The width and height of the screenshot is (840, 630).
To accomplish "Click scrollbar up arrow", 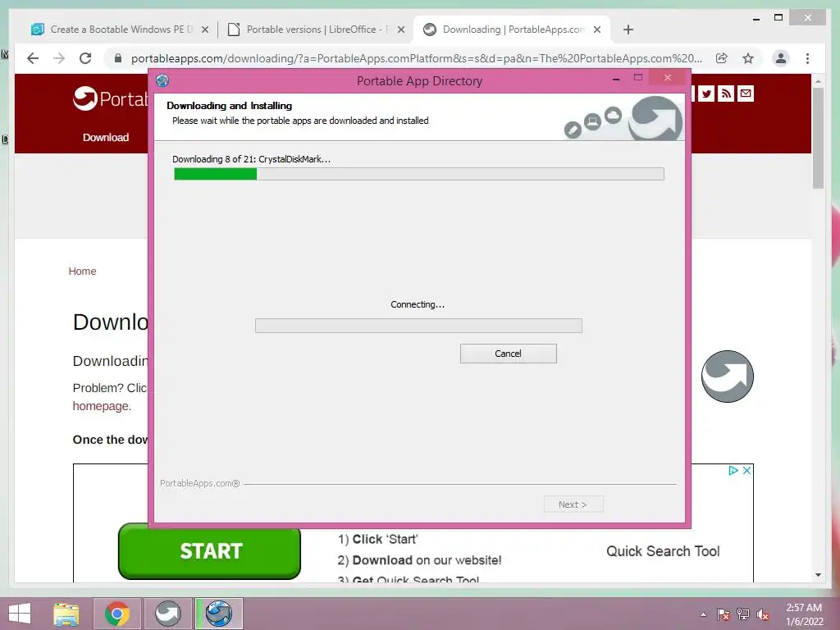I will (818, 81).
